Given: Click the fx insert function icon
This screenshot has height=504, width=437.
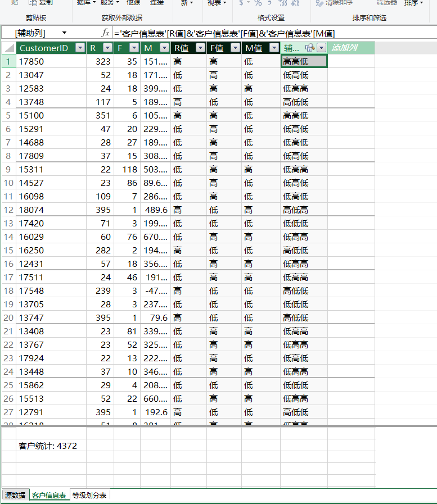Looking at the screenshot, I should point(105,33).
